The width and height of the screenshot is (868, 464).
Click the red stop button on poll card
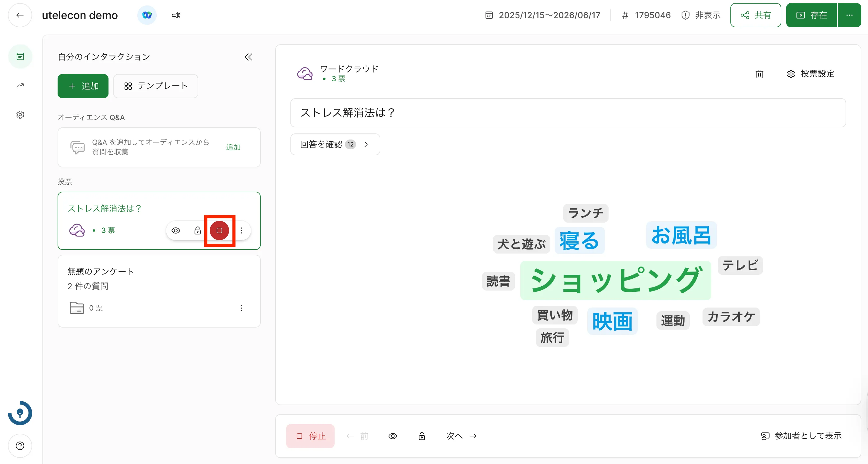click(219, 231)
